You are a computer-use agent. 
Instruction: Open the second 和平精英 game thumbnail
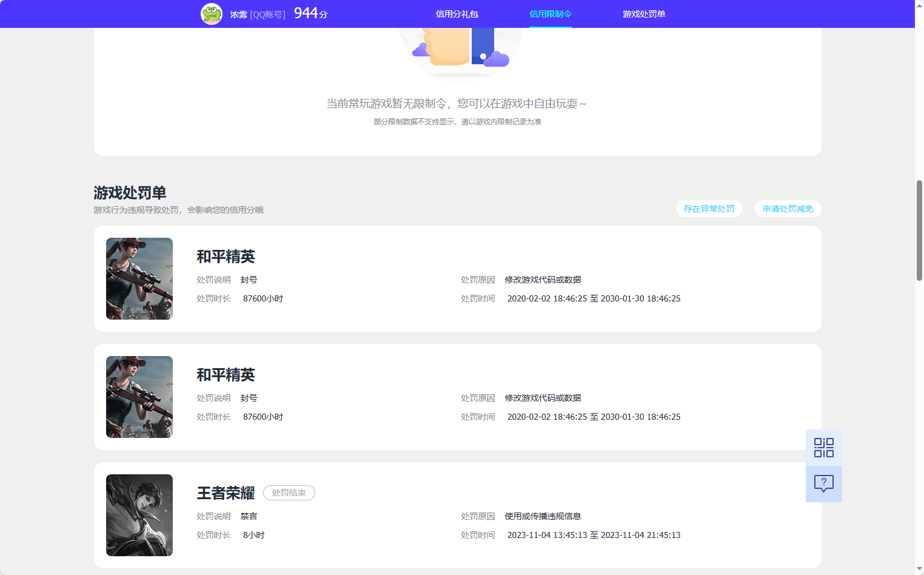pos(139,397)
